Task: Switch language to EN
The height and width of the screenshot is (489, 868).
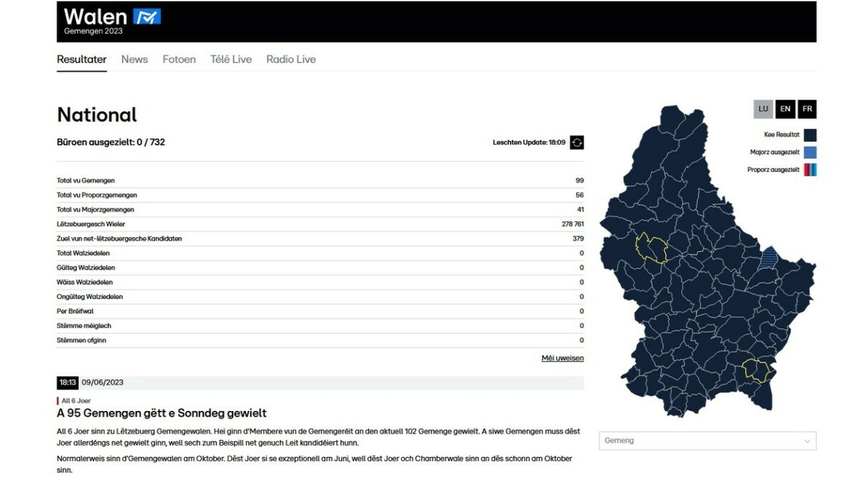Action: (785, 109)
